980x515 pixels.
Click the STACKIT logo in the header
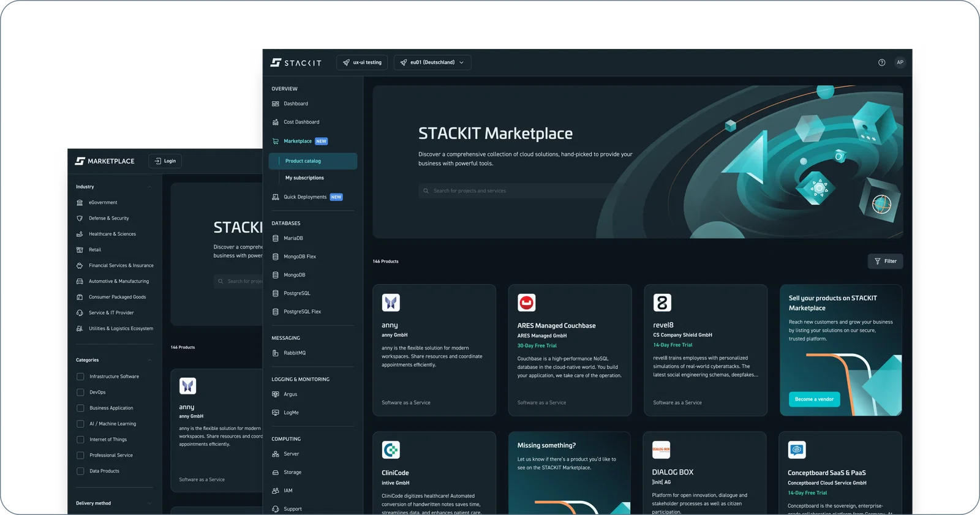click(x=296, y=62)
